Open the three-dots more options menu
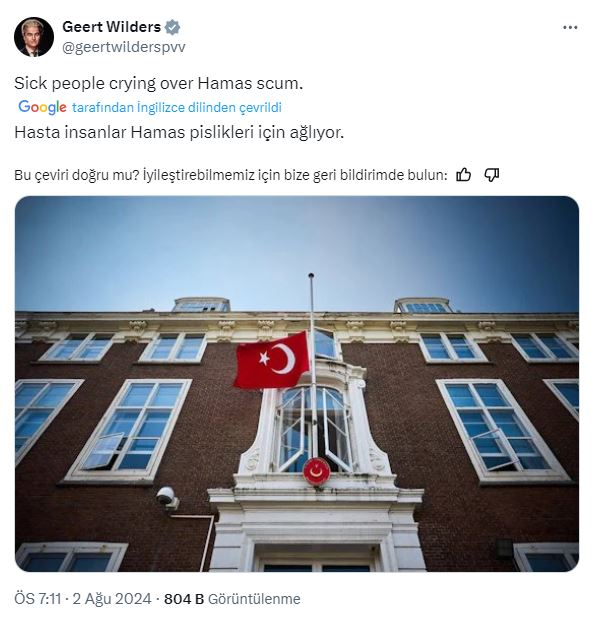The image size is (595, 619). pos(570,27)
